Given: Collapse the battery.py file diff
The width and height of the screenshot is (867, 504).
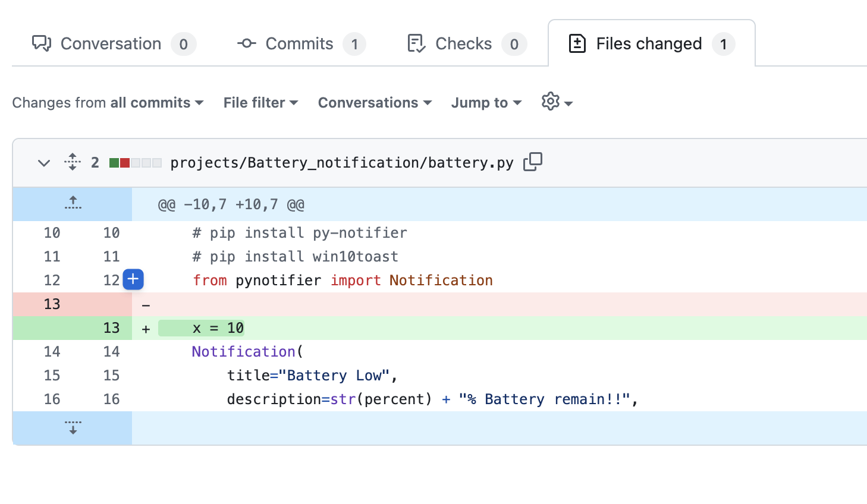Looking at the screenshot, I should pos(44,163).
